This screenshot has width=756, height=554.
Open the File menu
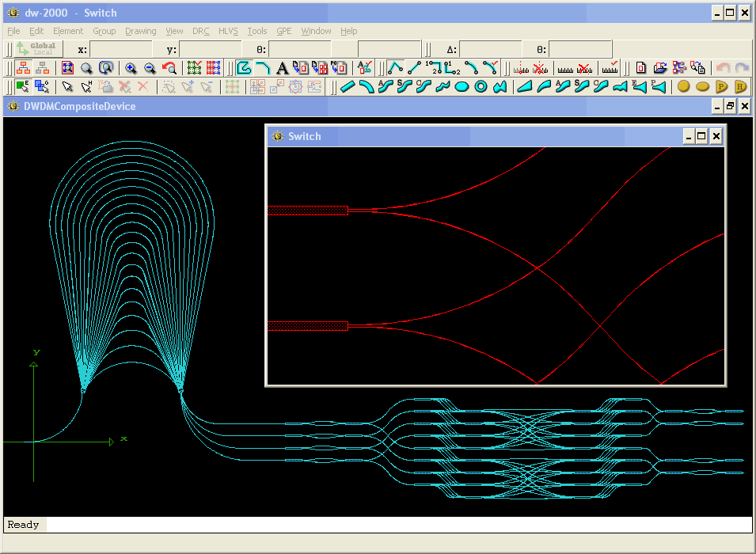coord(13,31)
